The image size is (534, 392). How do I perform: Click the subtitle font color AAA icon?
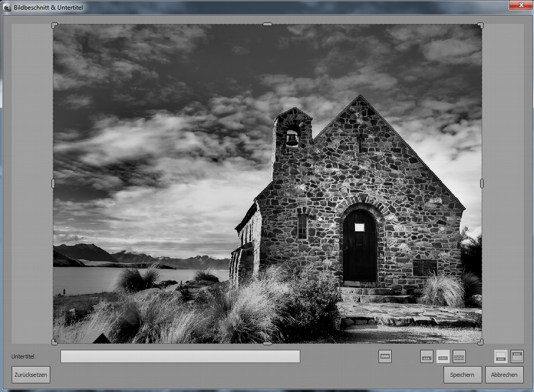click(385, 356)
